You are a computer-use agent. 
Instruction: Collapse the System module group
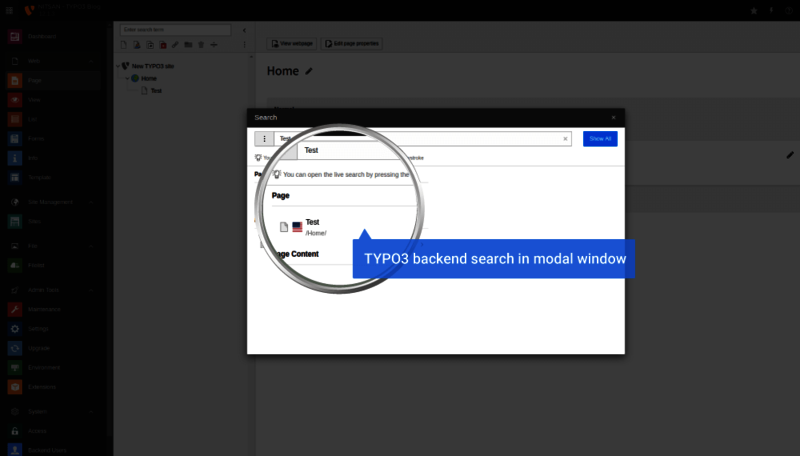(x=91, y=412)
